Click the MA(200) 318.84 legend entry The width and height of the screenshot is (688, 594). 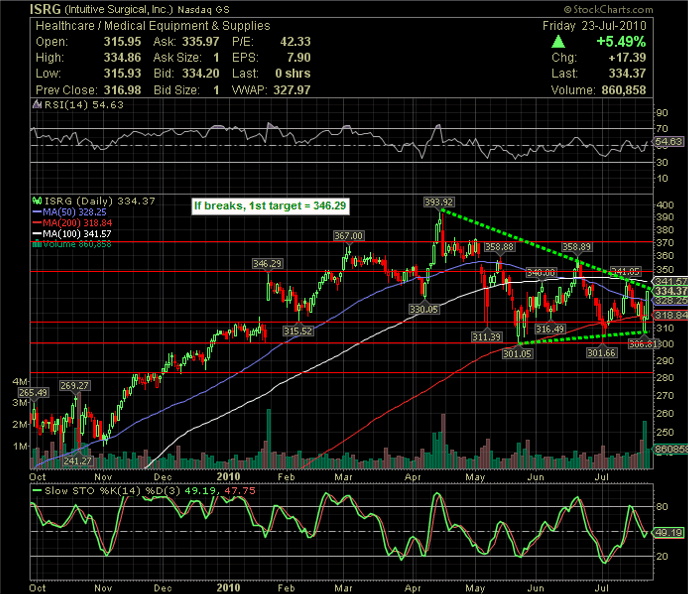point(72,223)
